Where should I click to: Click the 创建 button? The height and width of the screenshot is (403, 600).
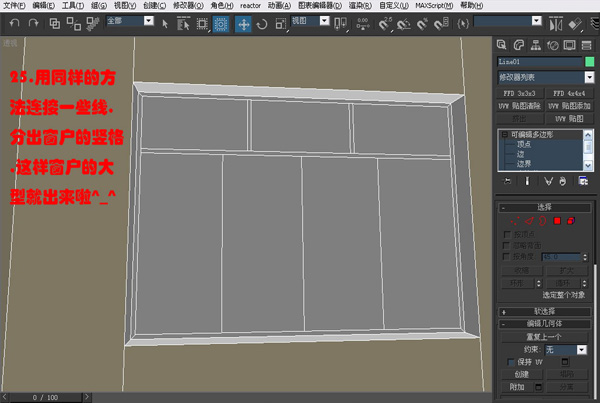click(x=522, y=374)
